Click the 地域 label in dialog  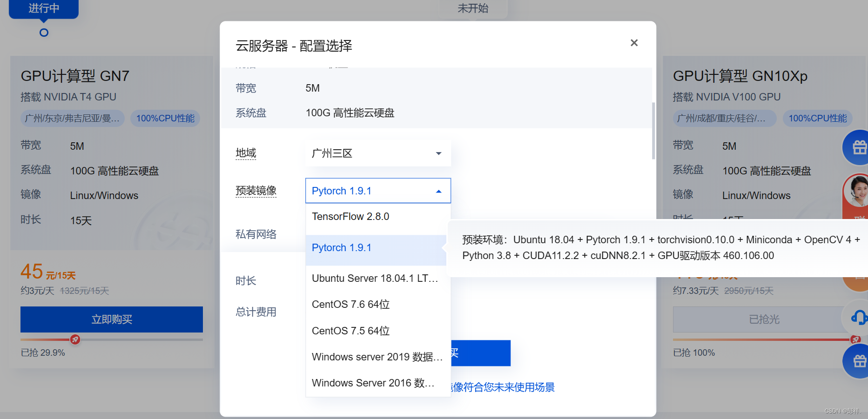coord(246,153)
